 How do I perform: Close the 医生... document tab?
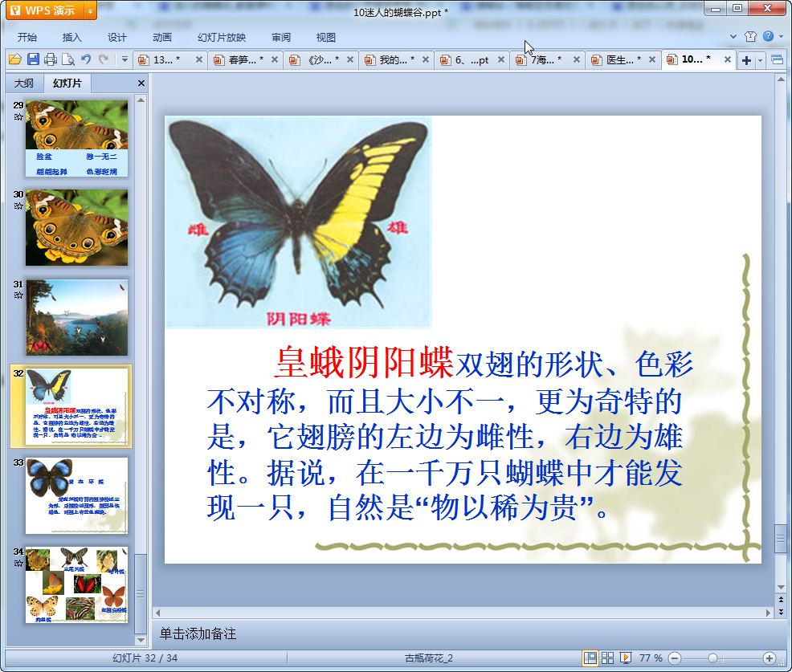tap(652, 59)
